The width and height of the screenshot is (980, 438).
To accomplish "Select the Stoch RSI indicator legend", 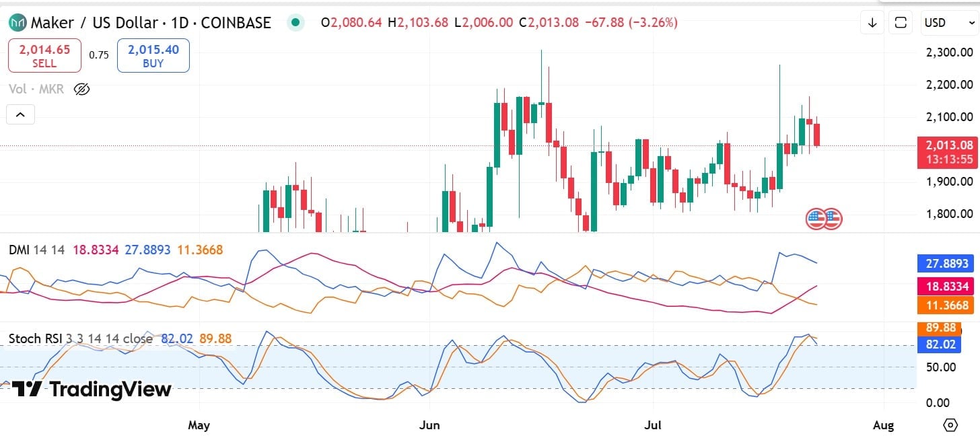I will click(x=80, y=339).
